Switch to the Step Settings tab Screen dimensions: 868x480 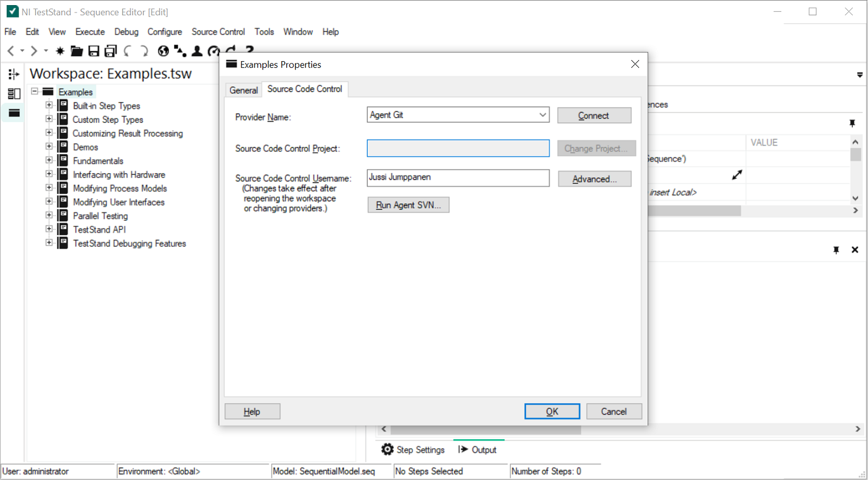click(413, 449)
